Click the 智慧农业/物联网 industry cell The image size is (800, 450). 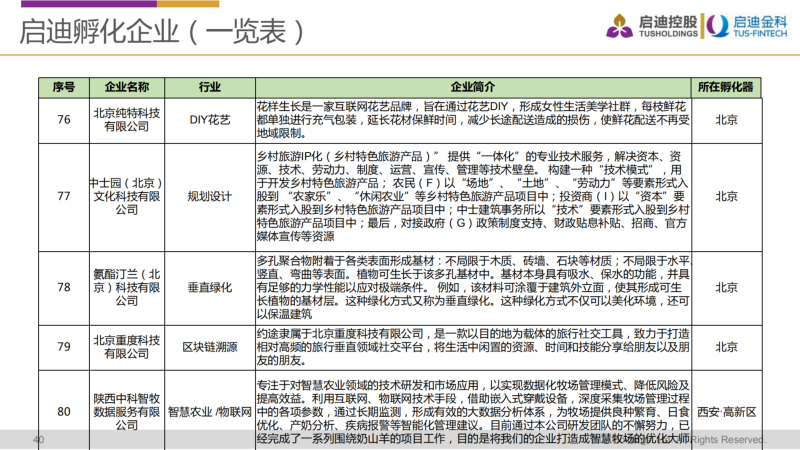pyautogui.click(x=210, y=412)
